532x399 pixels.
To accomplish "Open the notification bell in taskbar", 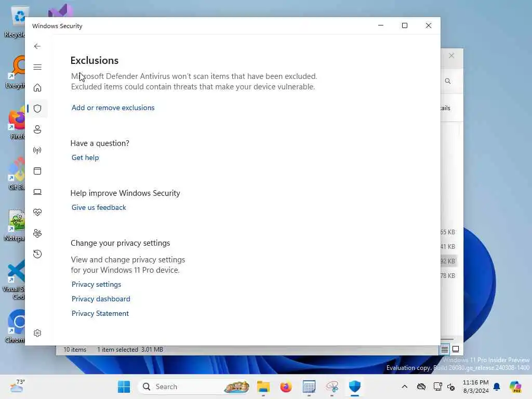I will click(497, 387).
